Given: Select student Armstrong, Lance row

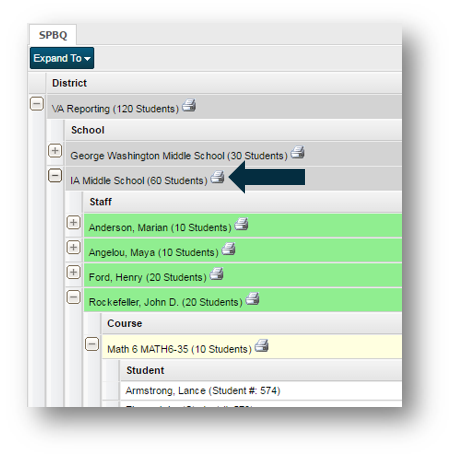Looking at the screenshot, I should (x=261, y=390).
